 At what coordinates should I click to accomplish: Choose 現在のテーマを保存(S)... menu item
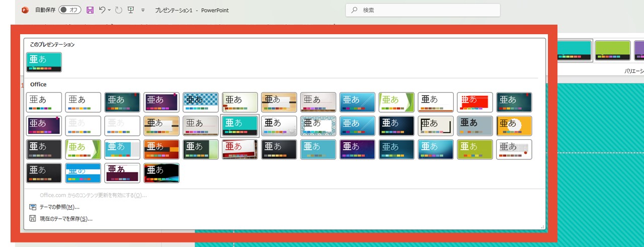(x=66, y=219)
